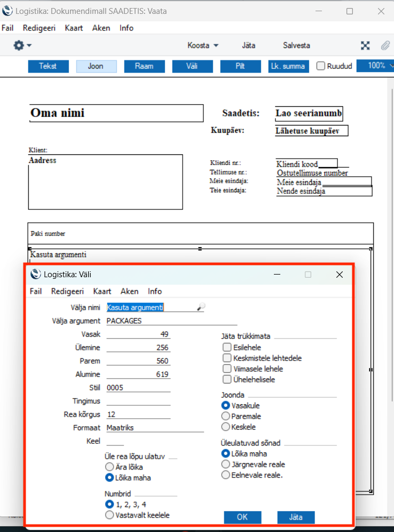Open the Redigeeri menu in the main window
Image resolution: width=394 pixels, height=532 pixels.
tap(39, 28)
